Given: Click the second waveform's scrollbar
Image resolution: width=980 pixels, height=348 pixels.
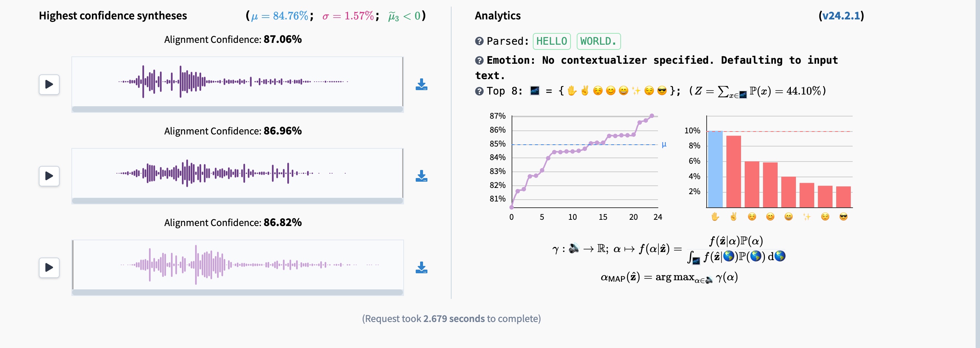Looking at the screenshot, I should tap(237, 201).
